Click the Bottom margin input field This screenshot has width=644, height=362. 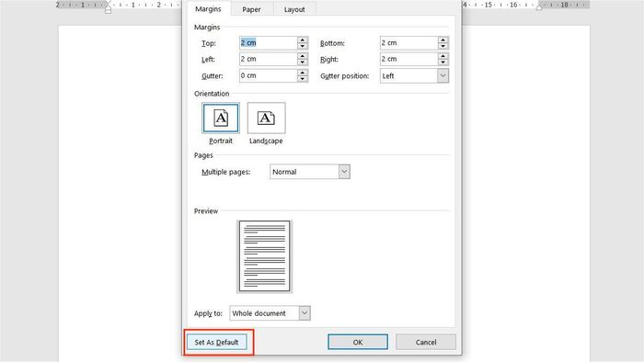(x=408, y=42)
